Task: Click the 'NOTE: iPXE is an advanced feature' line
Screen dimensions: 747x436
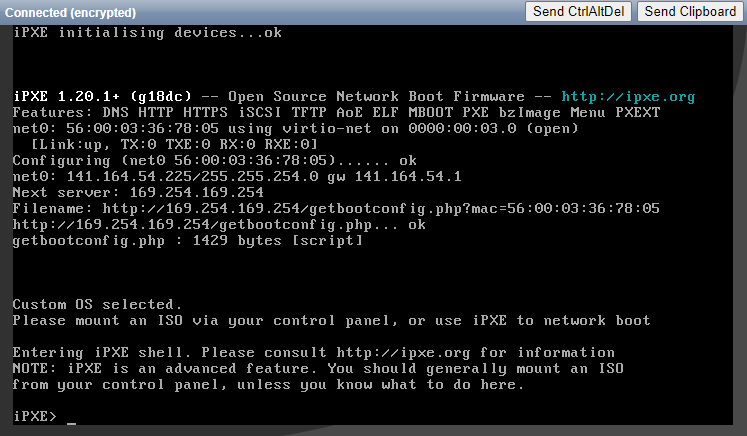Action: tap(318, 369)
